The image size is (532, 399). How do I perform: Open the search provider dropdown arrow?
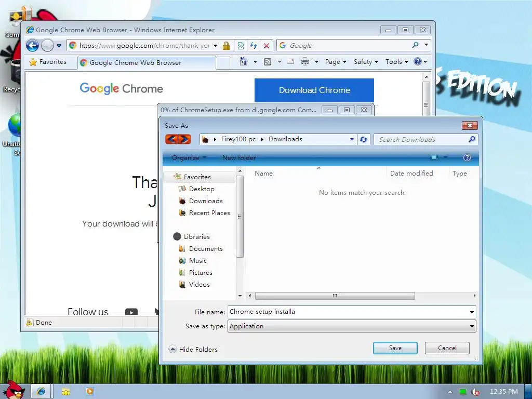coord(426,45)
